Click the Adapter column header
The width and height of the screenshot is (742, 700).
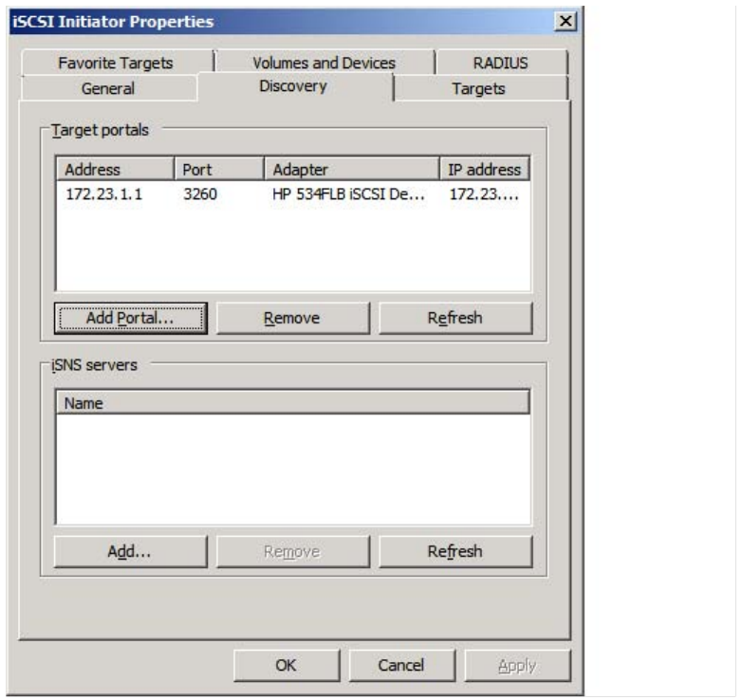coord(351,170)
